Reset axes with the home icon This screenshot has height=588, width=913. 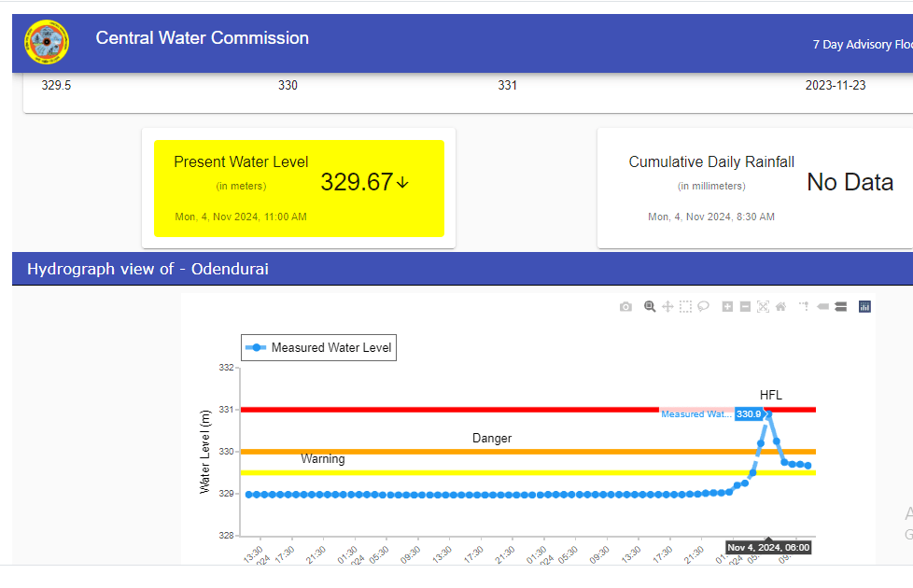point(780,307)
